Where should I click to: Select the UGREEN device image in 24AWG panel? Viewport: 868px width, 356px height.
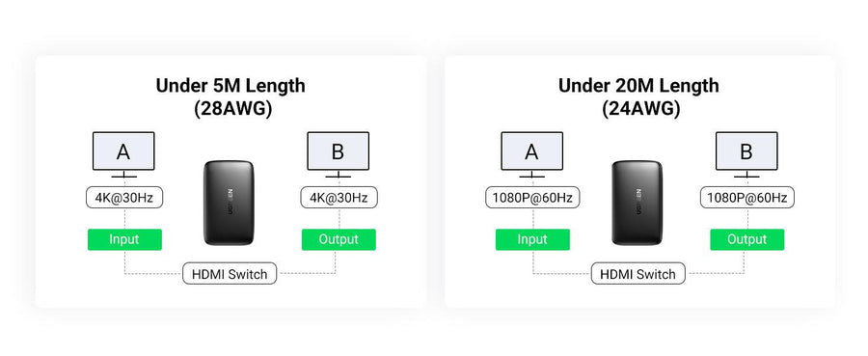[x=637, y=204]
